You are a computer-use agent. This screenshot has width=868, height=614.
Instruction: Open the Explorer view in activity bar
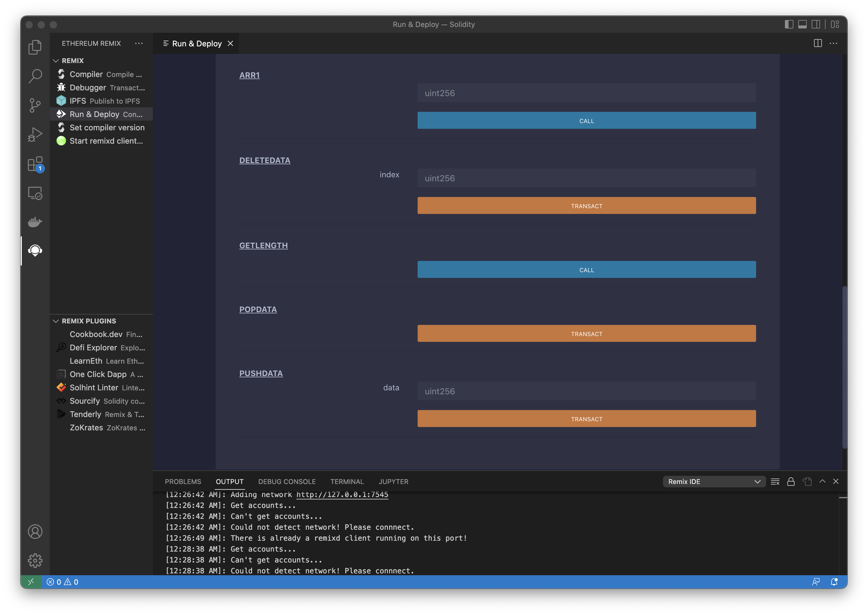tap(35, 47)
